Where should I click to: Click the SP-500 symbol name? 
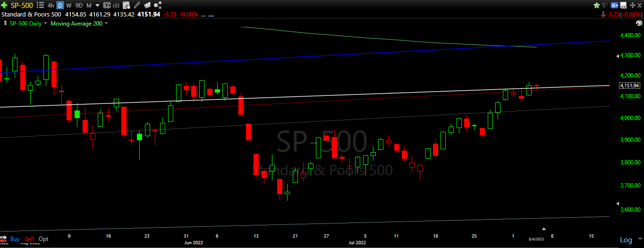pos(22,6)
